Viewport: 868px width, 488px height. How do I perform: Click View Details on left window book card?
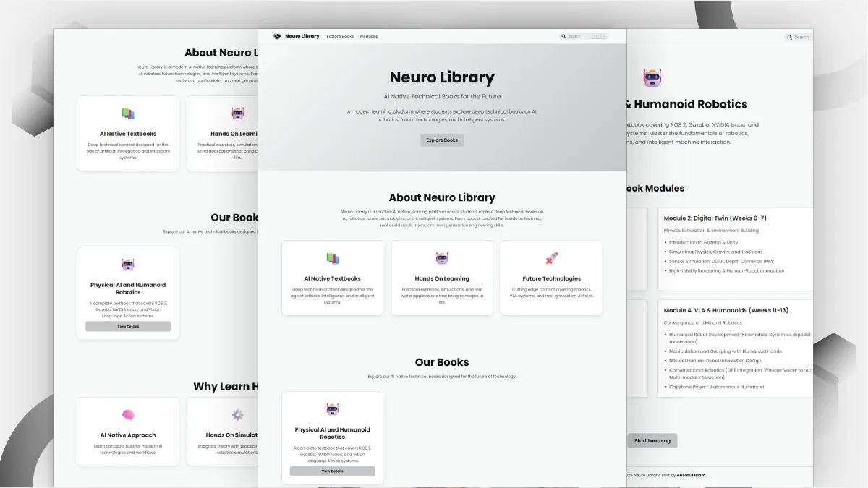(128, 326)
